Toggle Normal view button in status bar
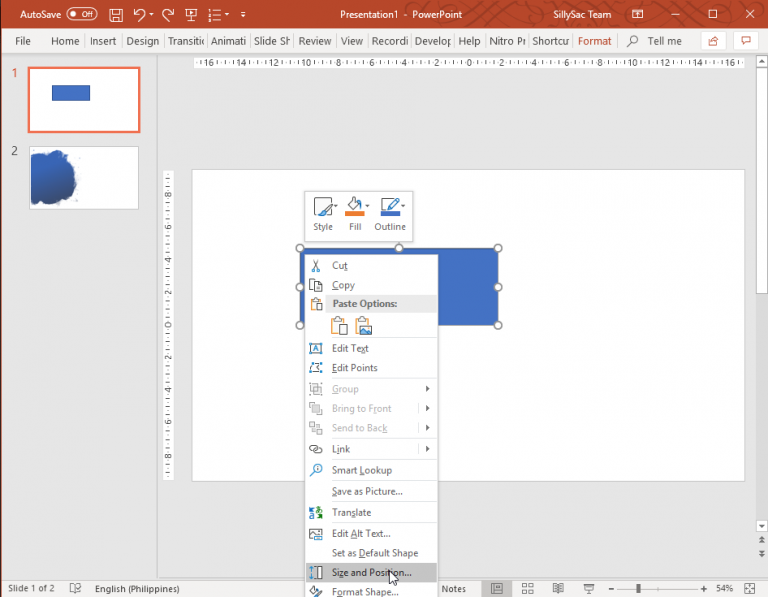The width and height of the screenshot is (768, 597). pyautogui.click(x=495, y=588)
